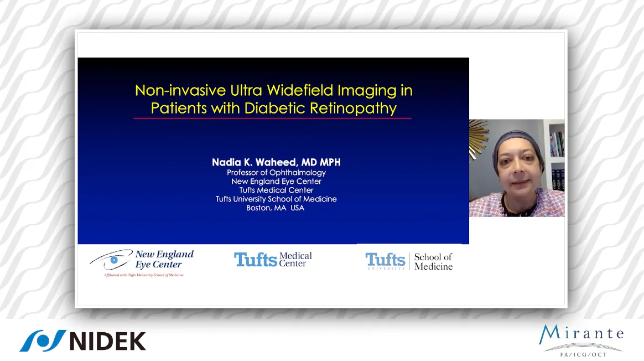The image size is (644, 361).
Task: Click the slide line "New England Eye Center"
Action: click(276, 181)
